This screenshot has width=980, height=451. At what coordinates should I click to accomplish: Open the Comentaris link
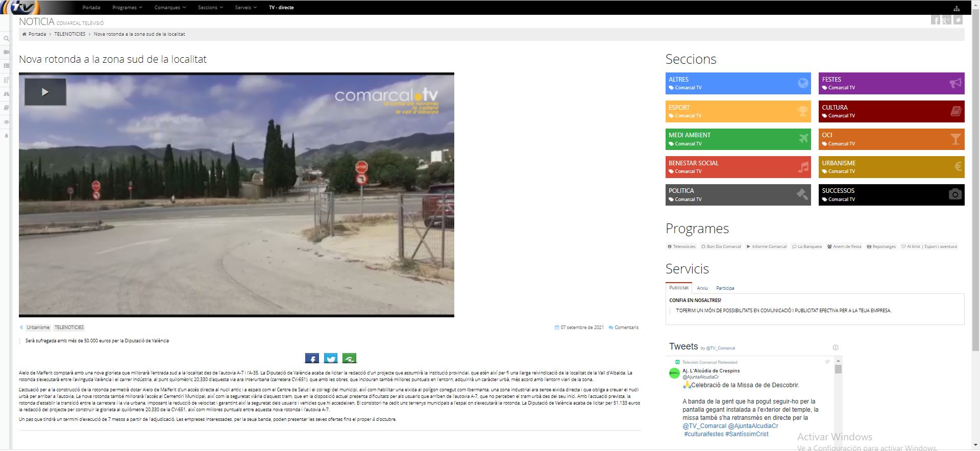[626, 328]
